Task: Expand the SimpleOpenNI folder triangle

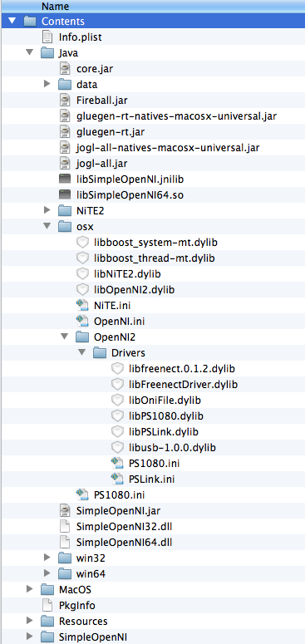Action: click(29, 637)
